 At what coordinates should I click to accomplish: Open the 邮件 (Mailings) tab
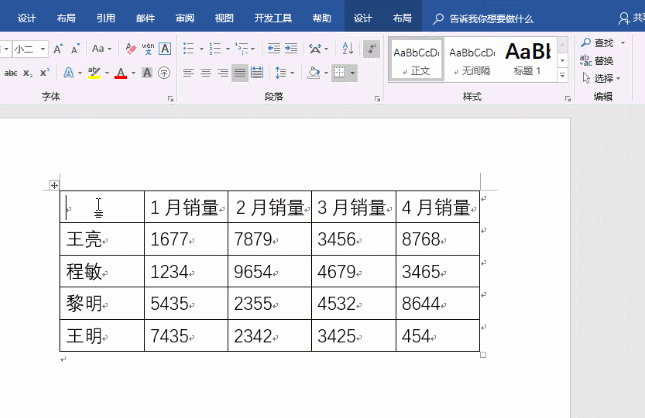(145, 18)
